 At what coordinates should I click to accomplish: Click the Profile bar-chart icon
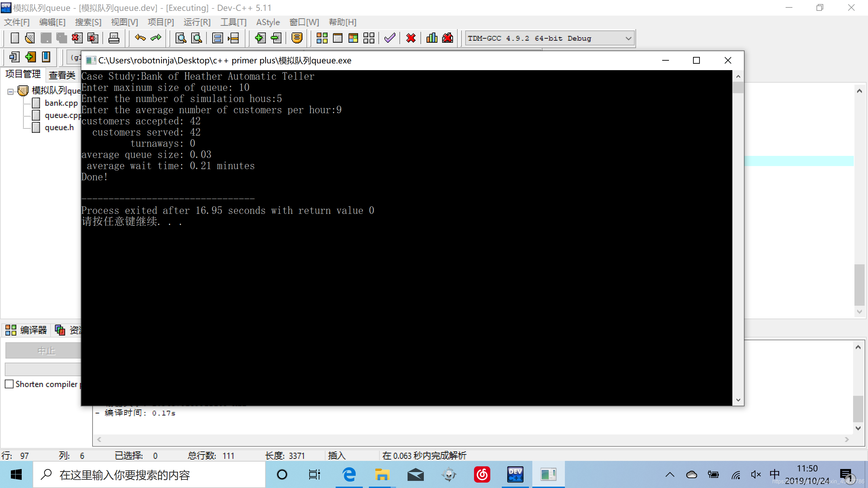(x=432, y=38)
